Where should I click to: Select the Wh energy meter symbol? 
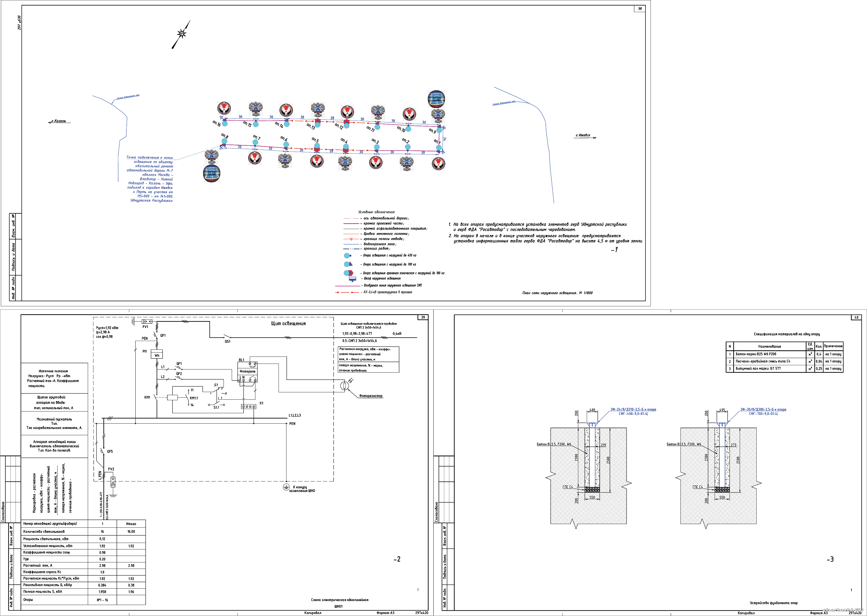click(157, 354)
